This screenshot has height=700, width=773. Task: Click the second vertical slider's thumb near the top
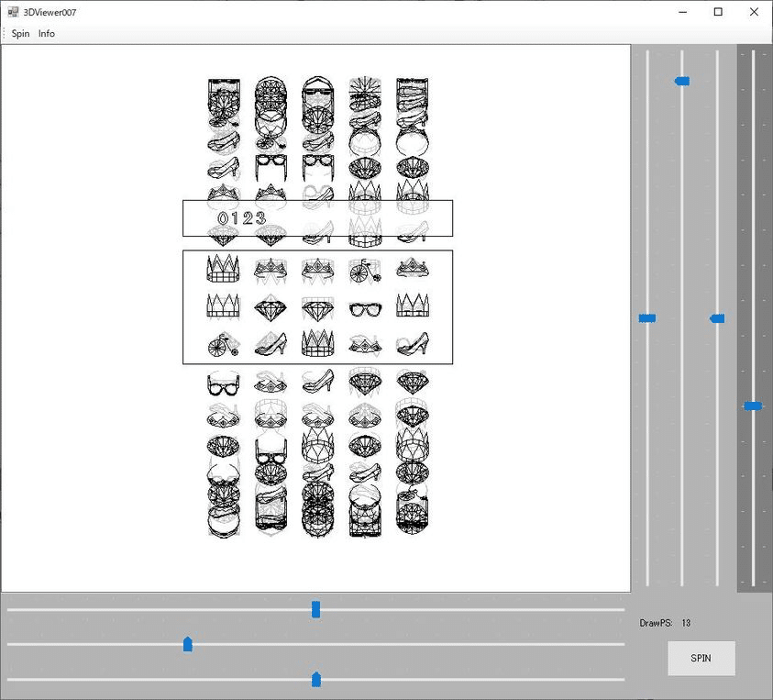pyautogui.click(x=682, y=81)
